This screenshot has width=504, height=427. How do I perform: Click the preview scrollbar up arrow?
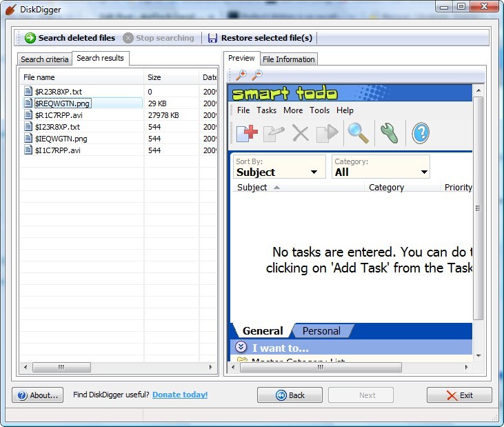pos(478,90)
